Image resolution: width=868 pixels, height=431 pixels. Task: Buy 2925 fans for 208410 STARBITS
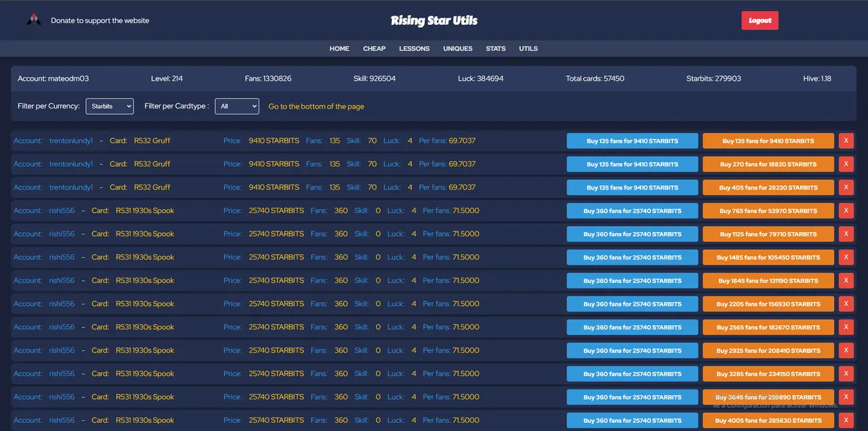(768, 350)
